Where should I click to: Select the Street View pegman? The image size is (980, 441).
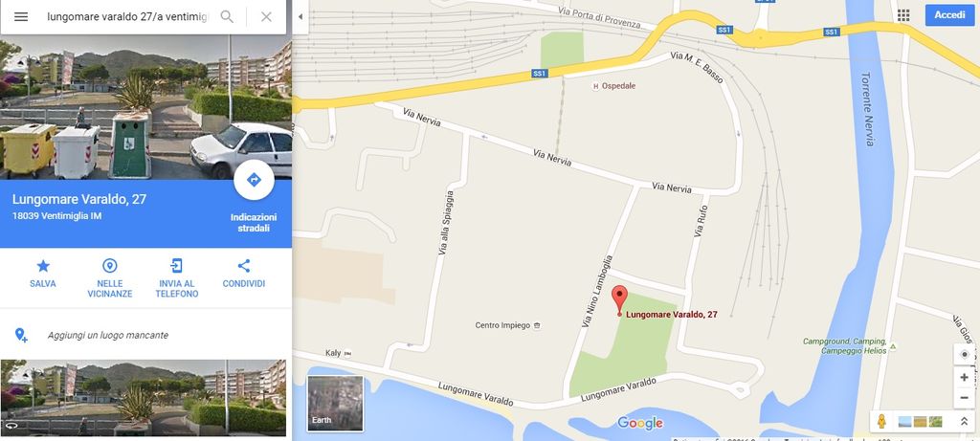(x=881, y=421)
